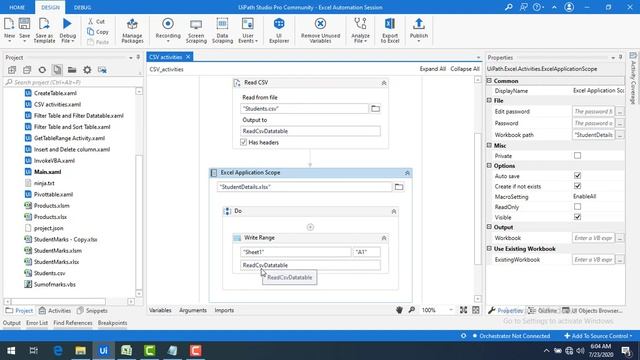This screenshot has height=360, width=640.
Task: Collapse the Do sequence
Action: 393,211
